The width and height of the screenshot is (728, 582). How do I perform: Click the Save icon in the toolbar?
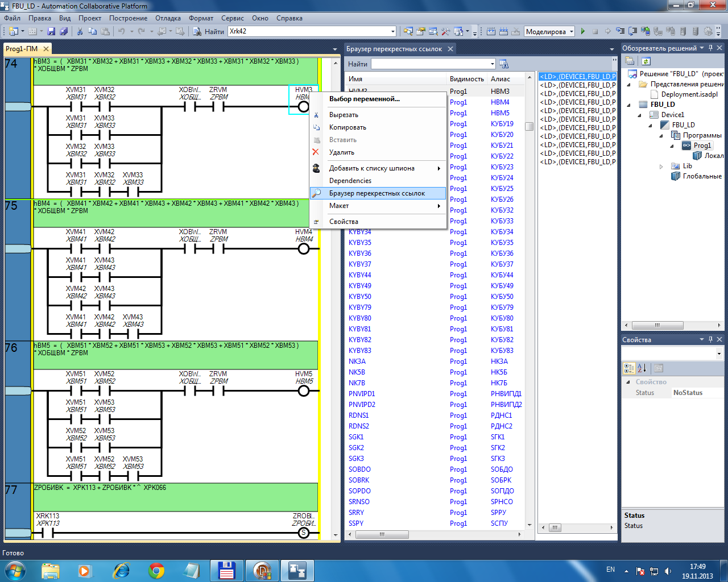coord(51,32)
